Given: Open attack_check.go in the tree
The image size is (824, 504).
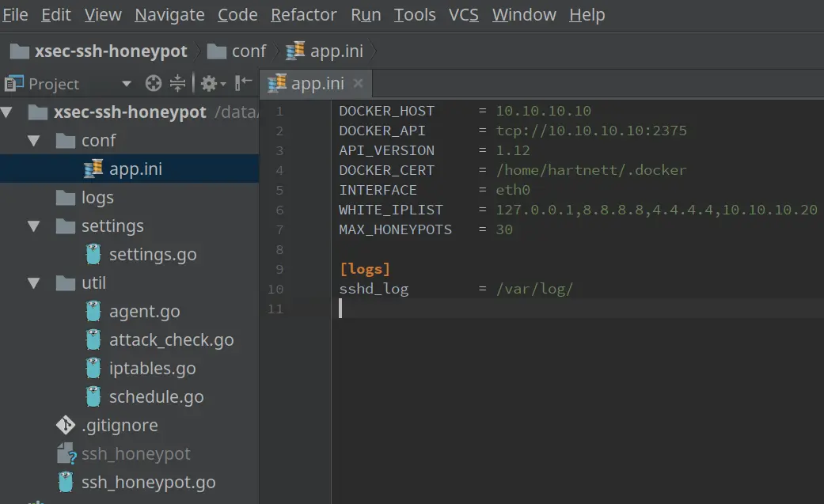Looking at the screenshot, I should (171, 340).
